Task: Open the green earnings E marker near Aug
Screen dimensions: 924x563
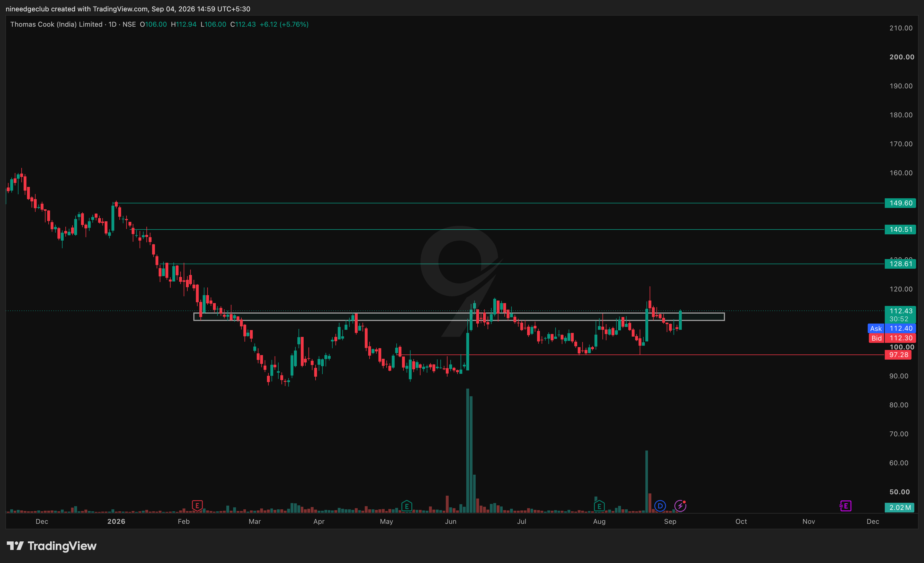Action: pyautogui.click(x=599, y=506)
